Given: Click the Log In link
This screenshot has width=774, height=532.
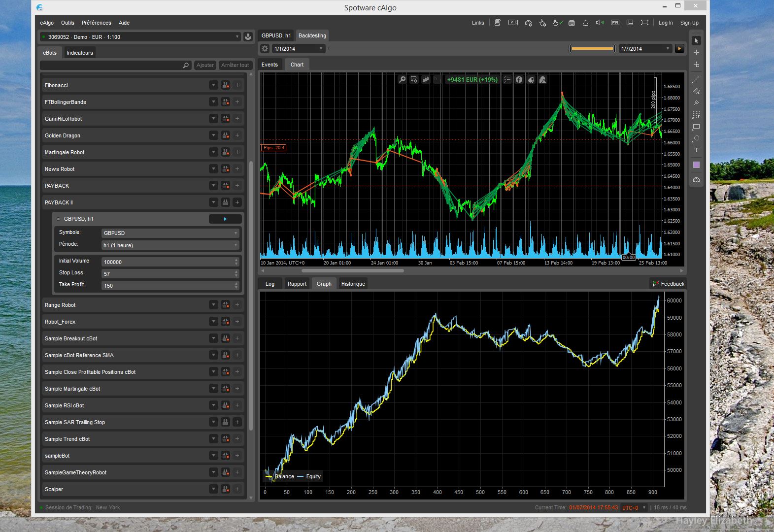Looking at the screenshot, I should point(666,23).
